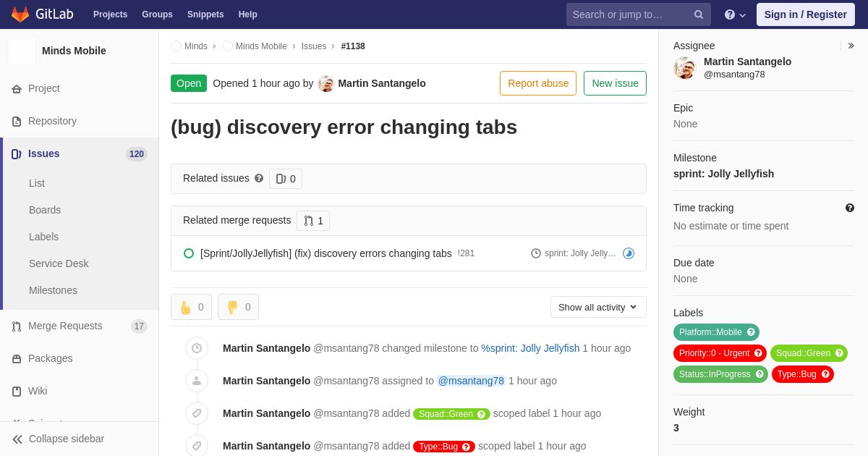Viewport: 868px width, 456px height.
Task: Click the New issue button
Action: 616,83
